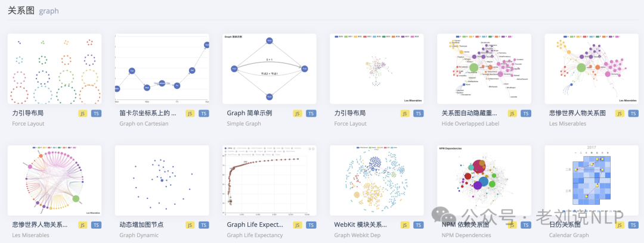This screenshot has height=243, width=644.
Task: Open the Graph Webkit Dep preview image
Action: pos(376,180)
